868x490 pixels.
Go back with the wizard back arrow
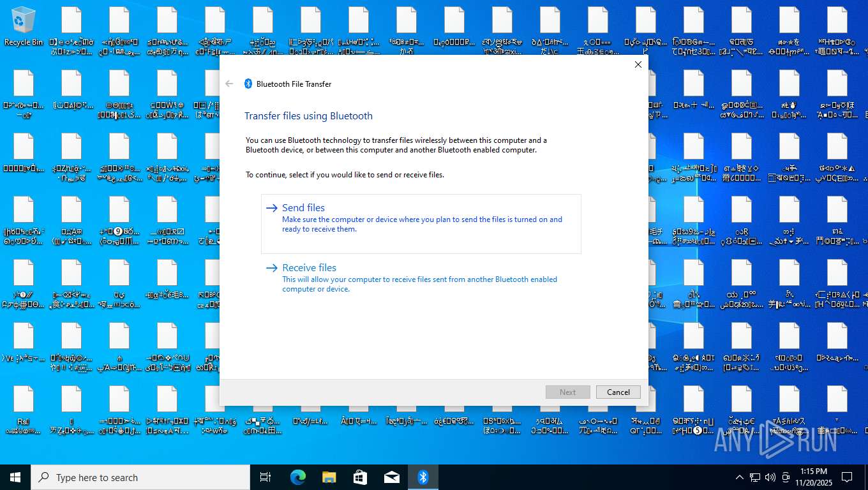coord(230,84)
